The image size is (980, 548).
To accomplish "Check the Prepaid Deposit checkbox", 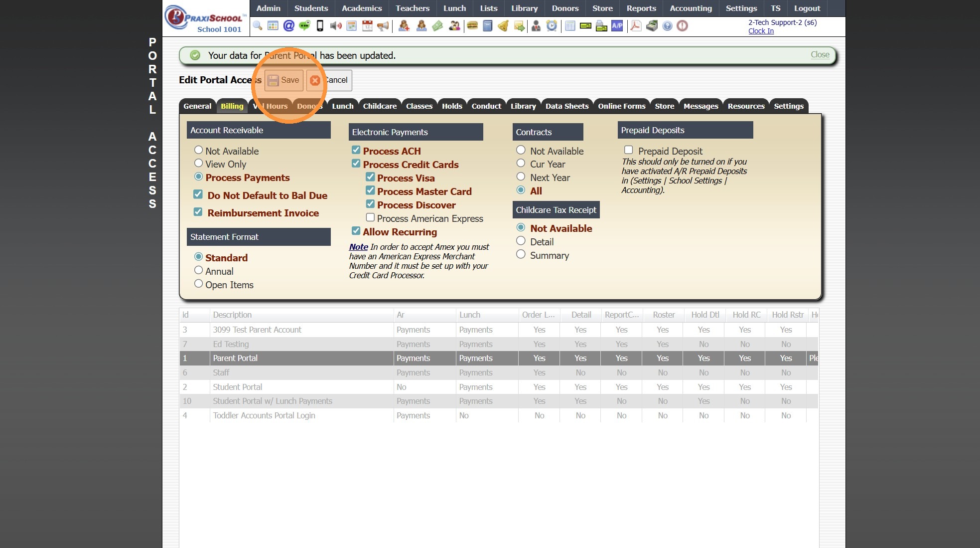I will click(629, 150).
